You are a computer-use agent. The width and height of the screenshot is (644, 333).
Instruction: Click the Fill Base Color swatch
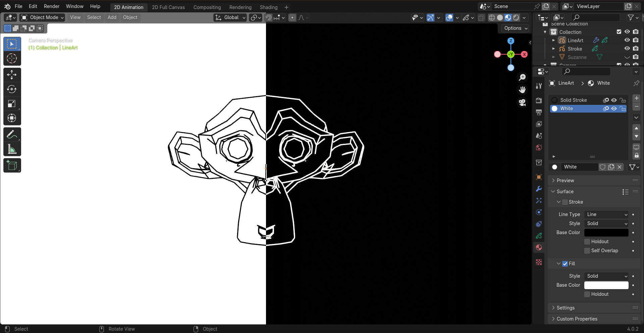coord(606,285)
